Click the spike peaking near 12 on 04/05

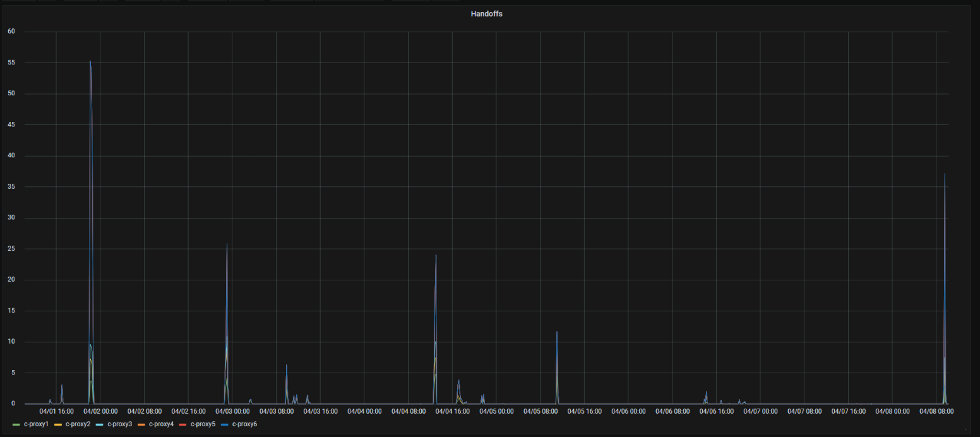click(557, 332)
